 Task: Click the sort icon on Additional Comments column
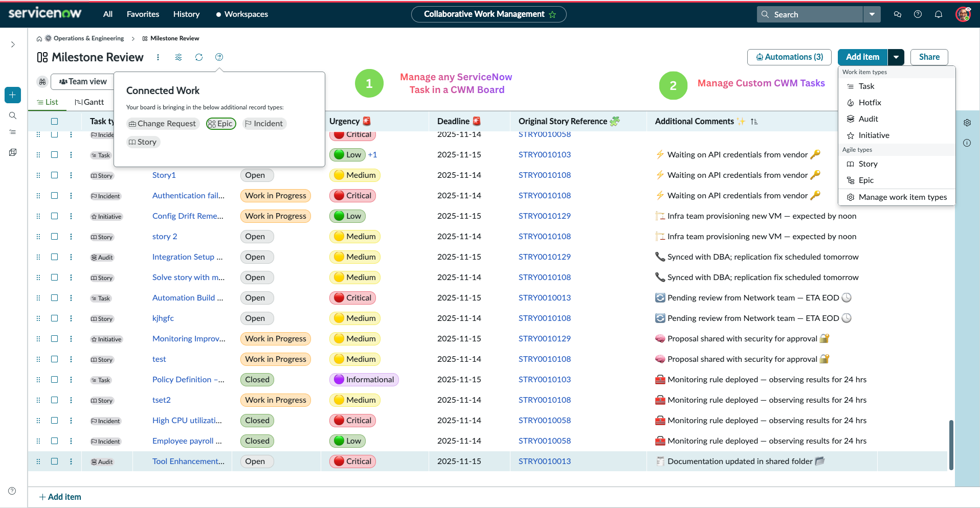point(754,122)
